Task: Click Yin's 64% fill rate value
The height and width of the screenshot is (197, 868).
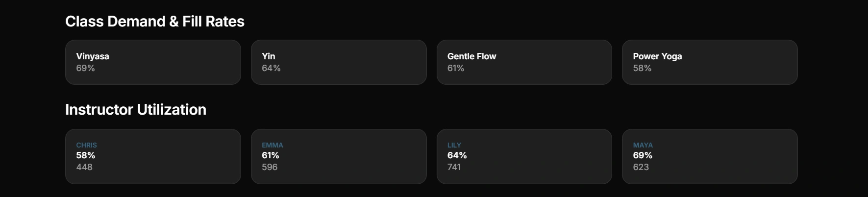Action: click(x=271, y=68)
